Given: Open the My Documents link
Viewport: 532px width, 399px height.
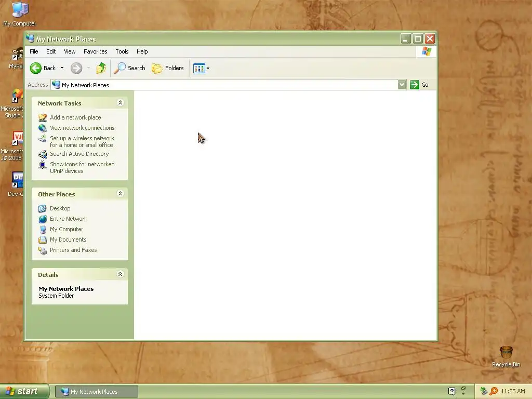Looking at the screenshot, I should pyautogui.click(x=68, y=240).
